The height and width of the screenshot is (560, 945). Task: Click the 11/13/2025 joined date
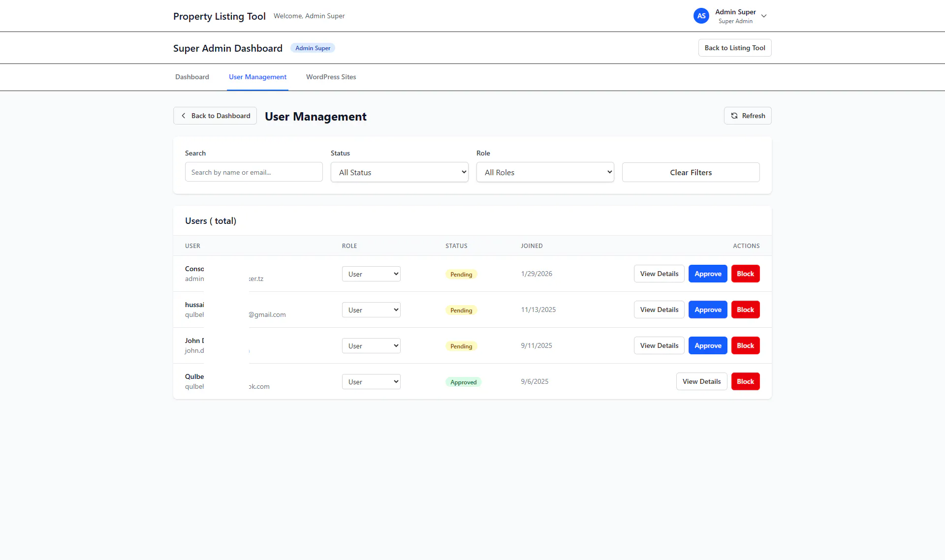[538, 310]
